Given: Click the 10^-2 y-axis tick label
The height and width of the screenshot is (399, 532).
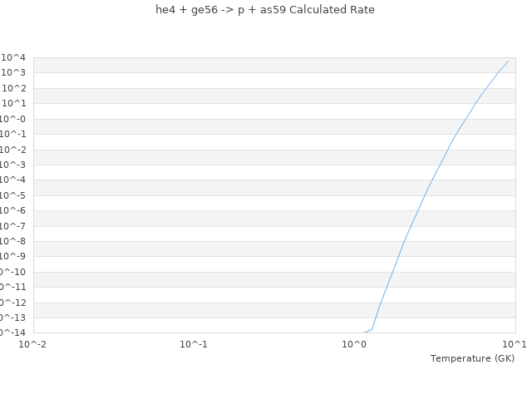Looking at the screenshot, I should coord(14,150).
